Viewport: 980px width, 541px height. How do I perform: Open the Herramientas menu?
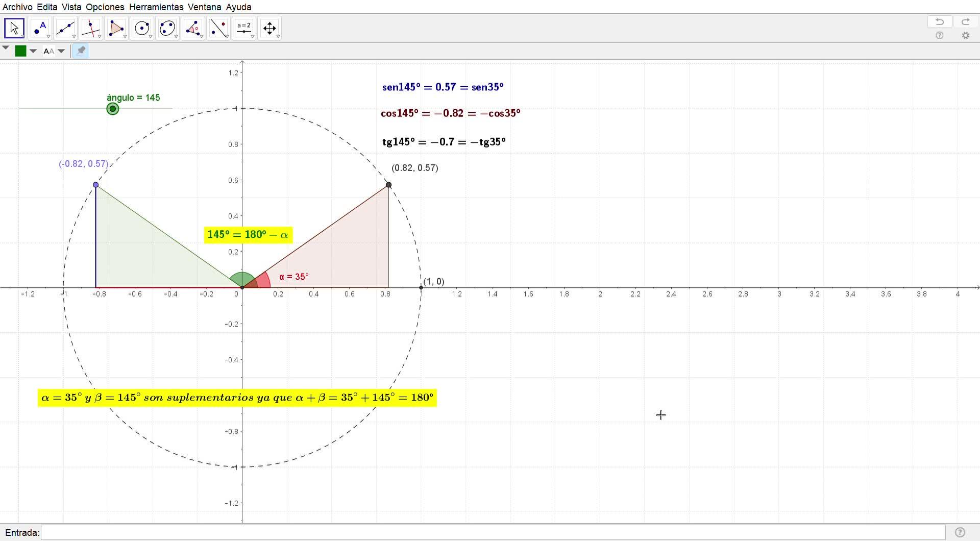[x=156, y=7]
